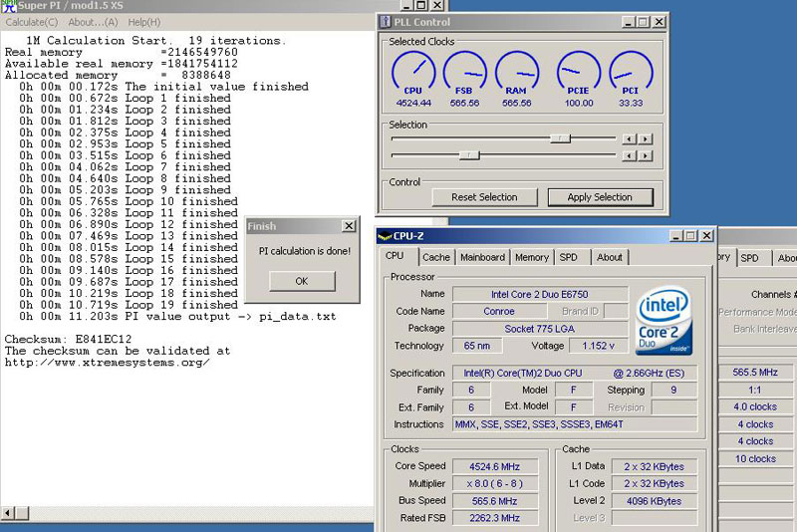The image size is (797, 532).
Task: Click right arrow of the upper Selection slider
Action: [646, 138]
